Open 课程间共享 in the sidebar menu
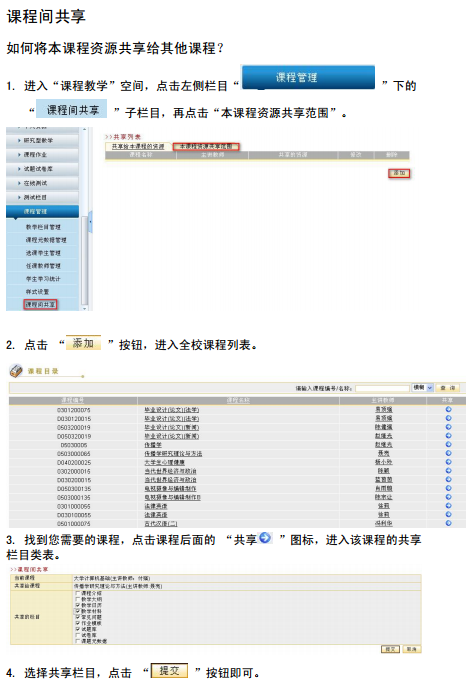This screenshot has height=691, width=473. pyautogui.click(x=40, y=305)
